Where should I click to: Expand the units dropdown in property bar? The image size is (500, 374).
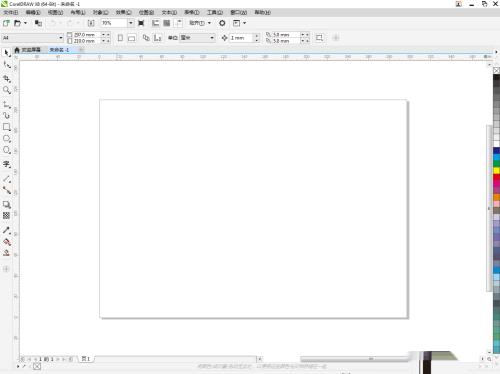[197, 38]
